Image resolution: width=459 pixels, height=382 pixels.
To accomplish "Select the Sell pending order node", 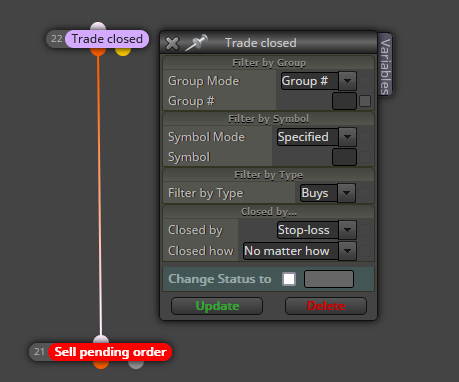I will [110, 352].
